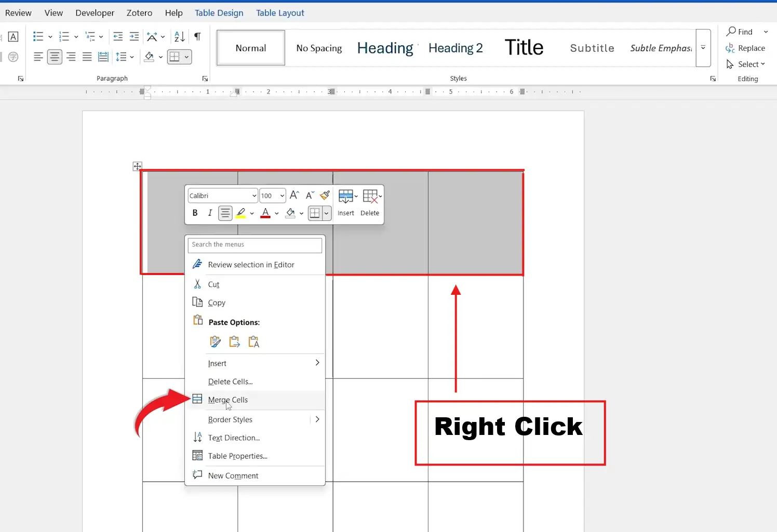
Task: Click the Distributed alignment icon
Action: click(103, 57)
